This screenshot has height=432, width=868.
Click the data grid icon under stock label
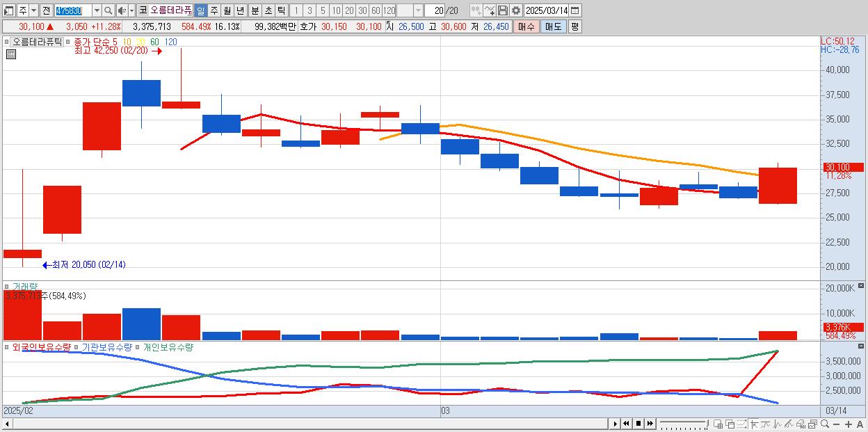(x=11, y=54)
